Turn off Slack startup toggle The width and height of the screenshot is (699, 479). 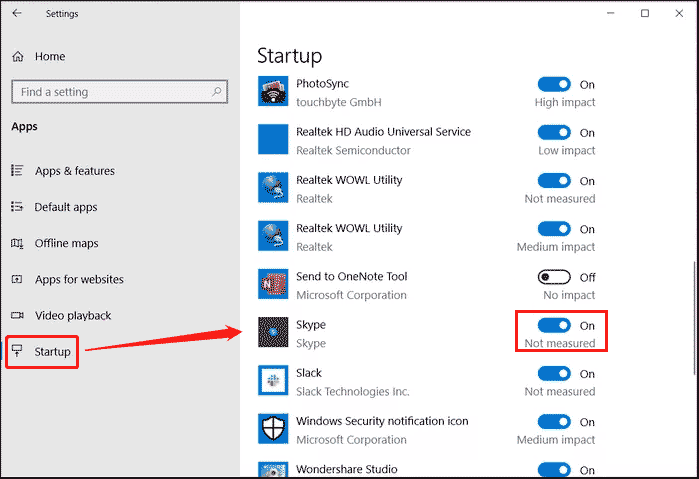(x=554, y=373)
